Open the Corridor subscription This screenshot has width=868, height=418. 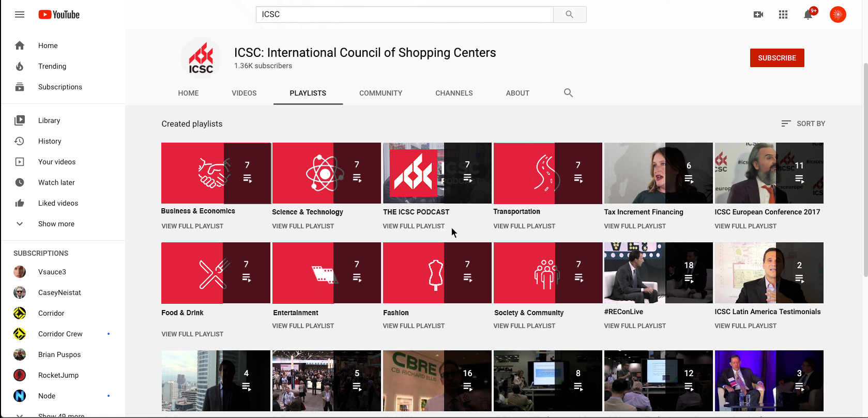(63, 313)
